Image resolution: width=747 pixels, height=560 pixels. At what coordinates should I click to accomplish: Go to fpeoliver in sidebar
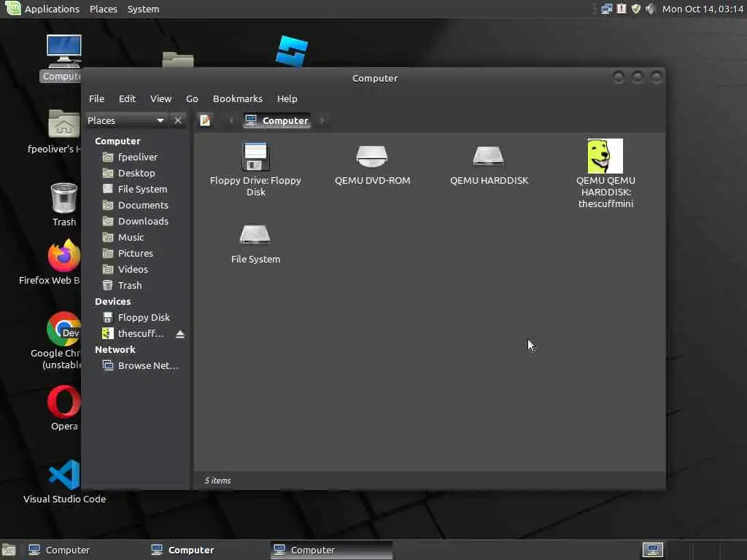tap(137, 157)
